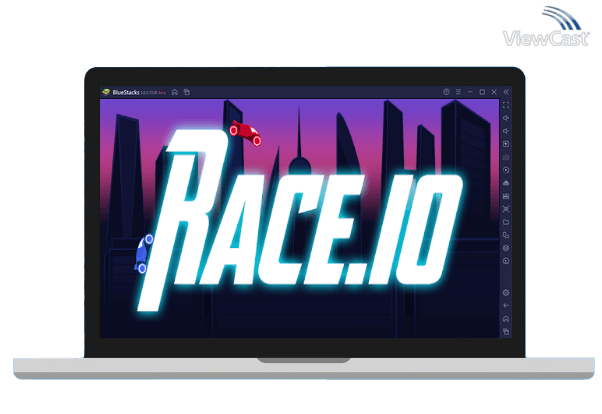This screenshot has height=414, width=602.
Task: Collapse the side toolbar with double arrow
Action: pos(506,92)
